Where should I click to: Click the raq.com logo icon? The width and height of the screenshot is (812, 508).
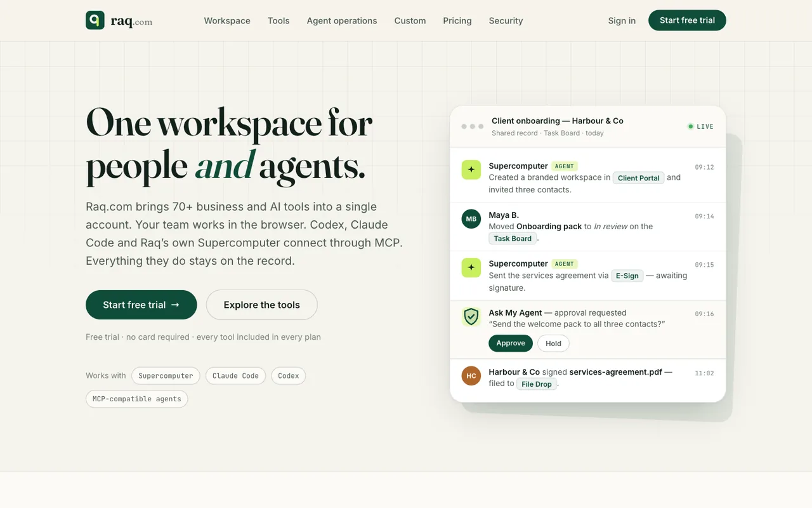[95, 20]
